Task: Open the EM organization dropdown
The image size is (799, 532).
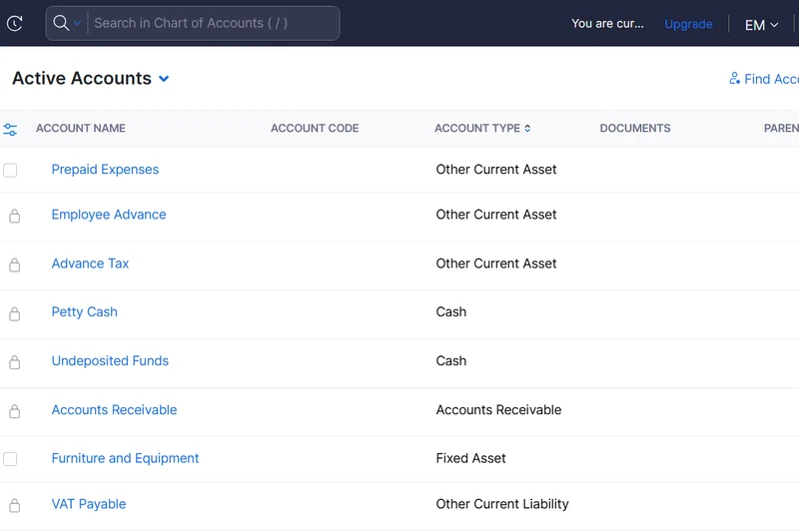Action: click(761, 25)
